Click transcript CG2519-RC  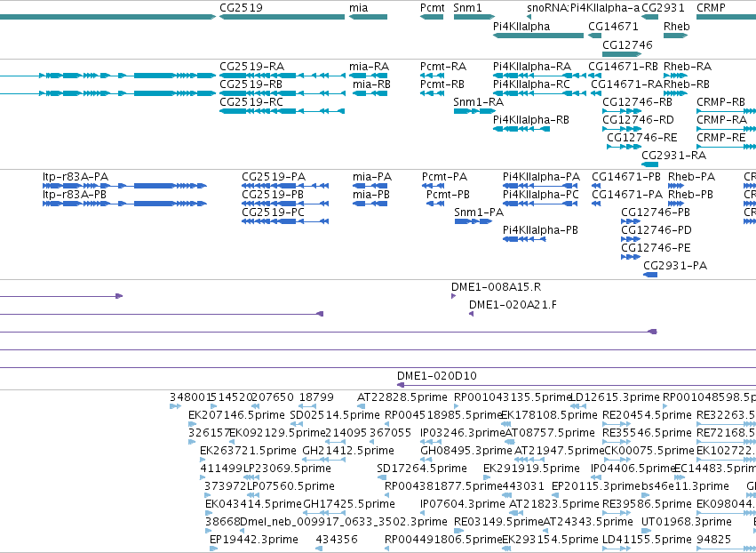click(282, 111)
